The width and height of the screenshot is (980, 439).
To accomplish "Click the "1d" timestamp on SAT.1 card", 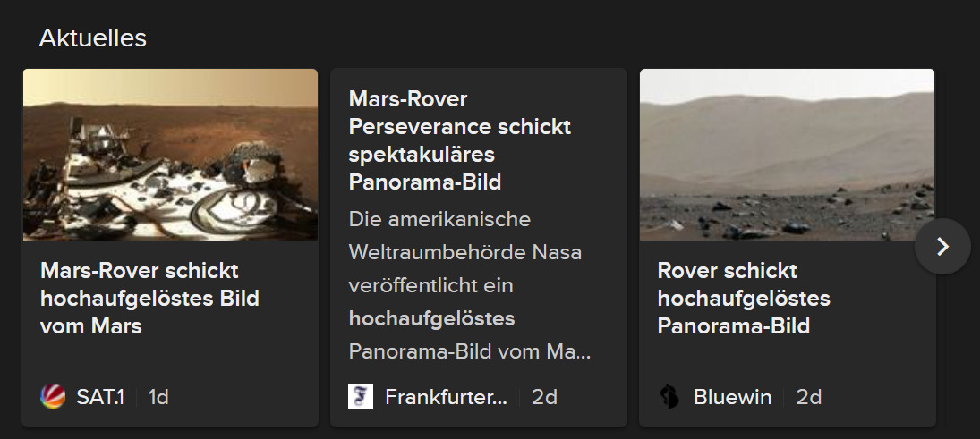I will pos(158,397).
